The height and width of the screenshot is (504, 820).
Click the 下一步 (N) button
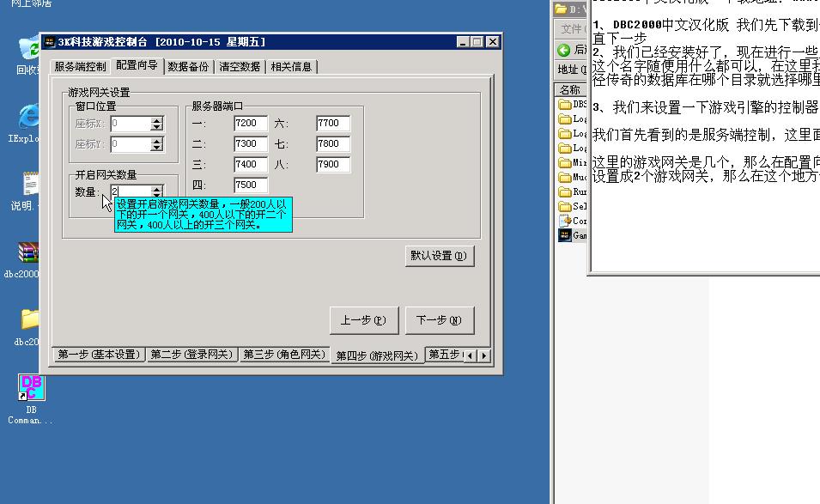click(x=440, y=320)
